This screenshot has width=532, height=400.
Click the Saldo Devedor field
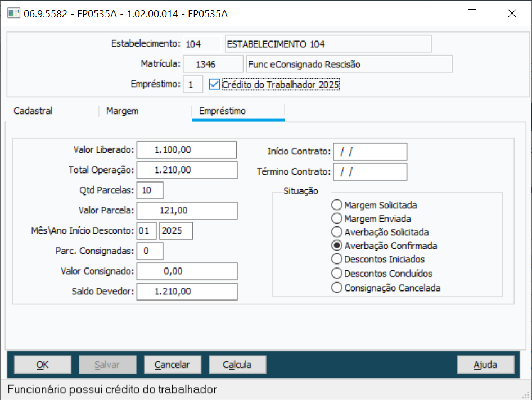[x=187, y=292]
